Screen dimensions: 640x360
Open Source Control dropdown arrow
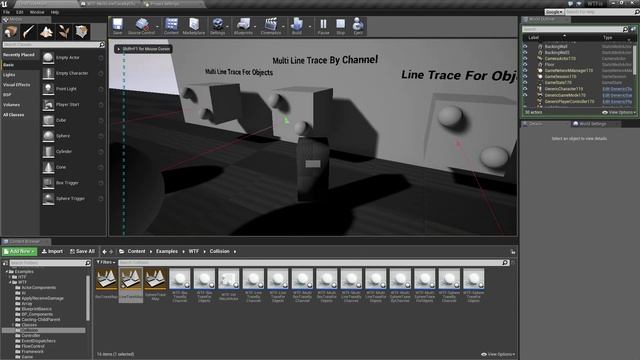tap(157, 27)
